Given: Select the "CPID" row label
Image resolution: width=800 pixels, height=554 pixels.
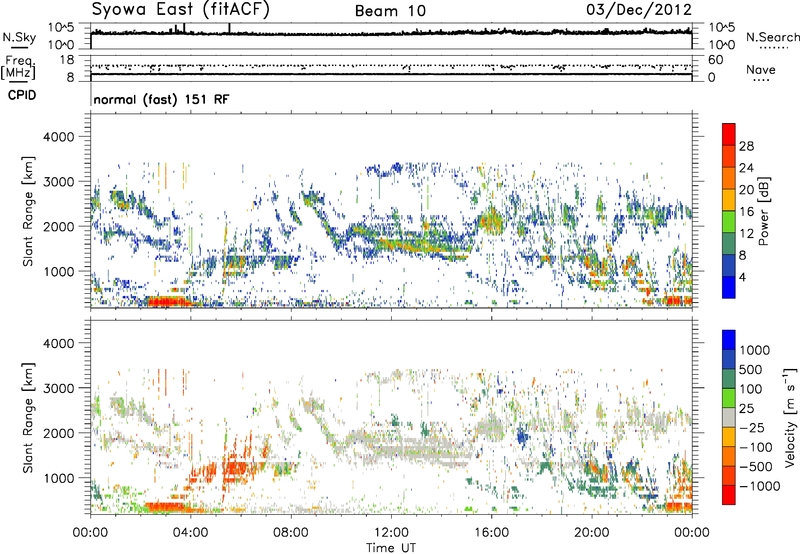Looking at the screenshot, I should (22, 95).
